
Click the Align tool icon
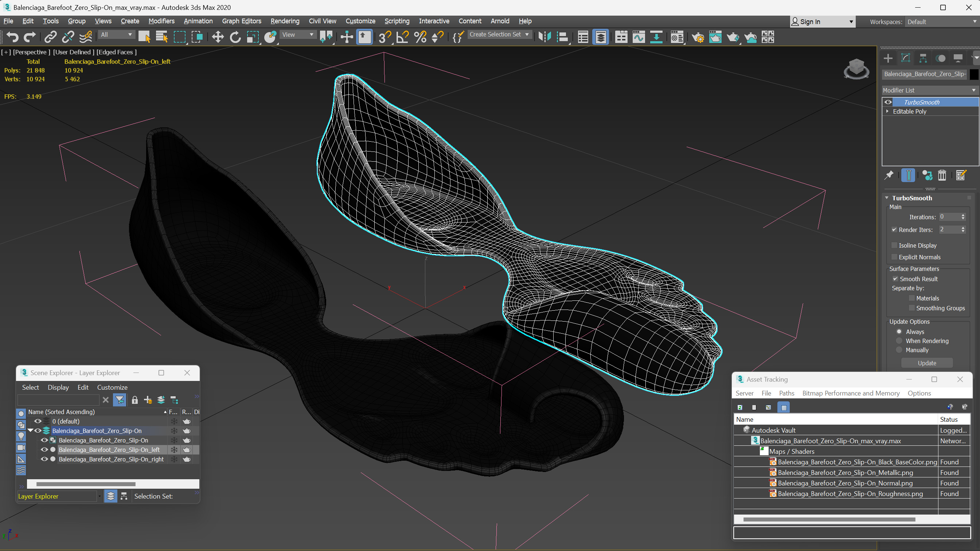pos(562,37)
